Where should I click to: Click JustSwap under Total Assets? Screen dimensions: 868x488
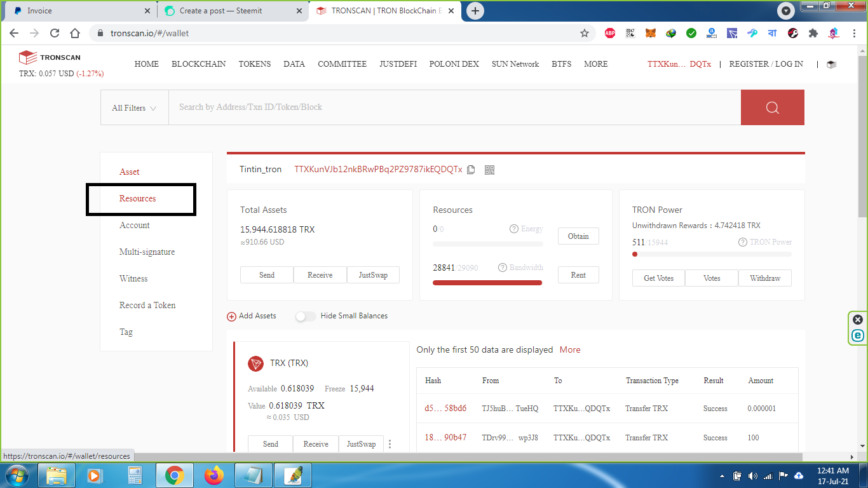[373, 275]
